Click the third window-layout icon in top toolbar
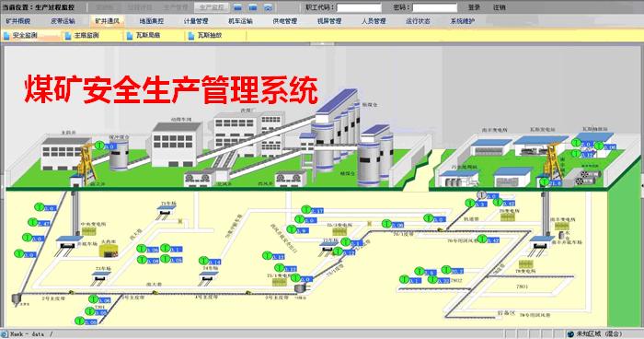The height and width of the screenshot is (339, 644). click(269, 7)
